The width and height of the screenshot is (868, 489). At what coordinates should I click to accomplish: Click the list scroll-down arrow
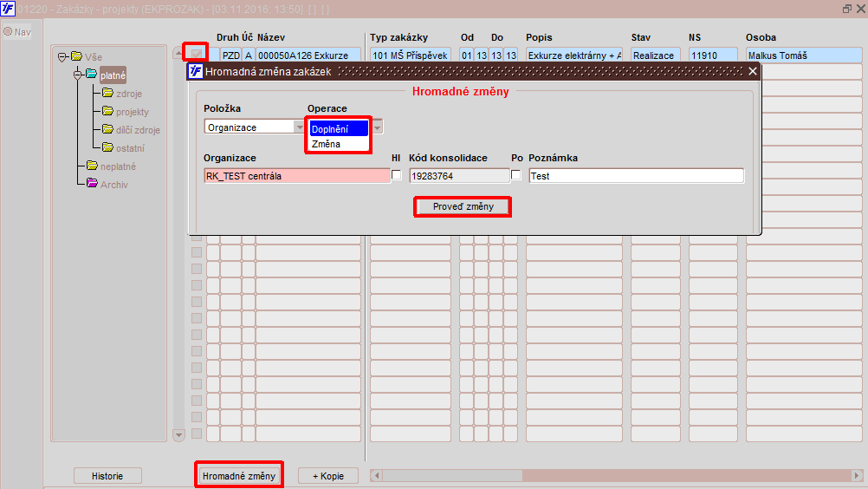[178, 435]
